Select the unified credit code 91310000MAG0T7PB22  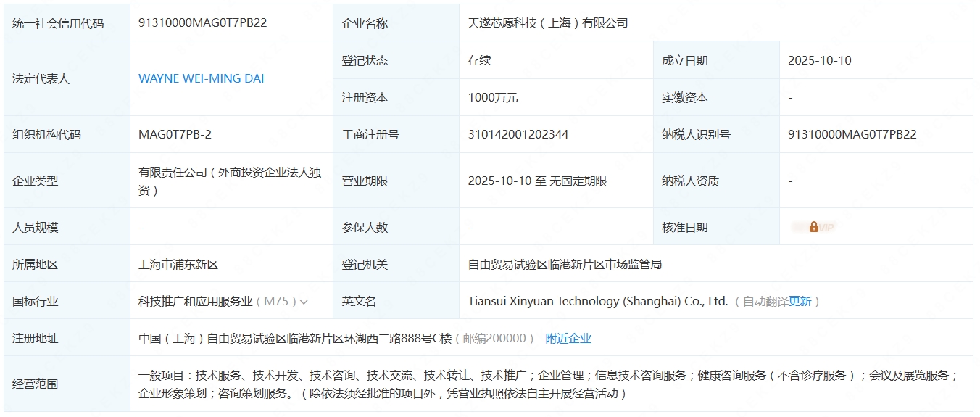click(203, 22)
